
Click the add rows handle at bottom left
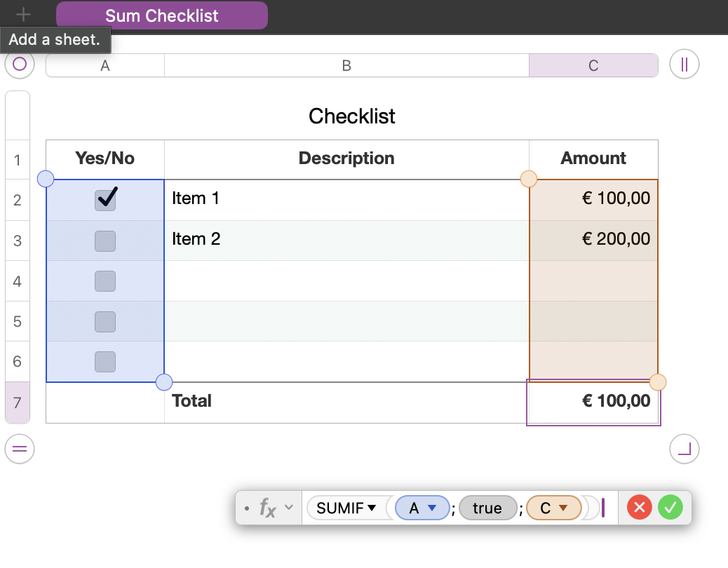[x=20, y=449]
